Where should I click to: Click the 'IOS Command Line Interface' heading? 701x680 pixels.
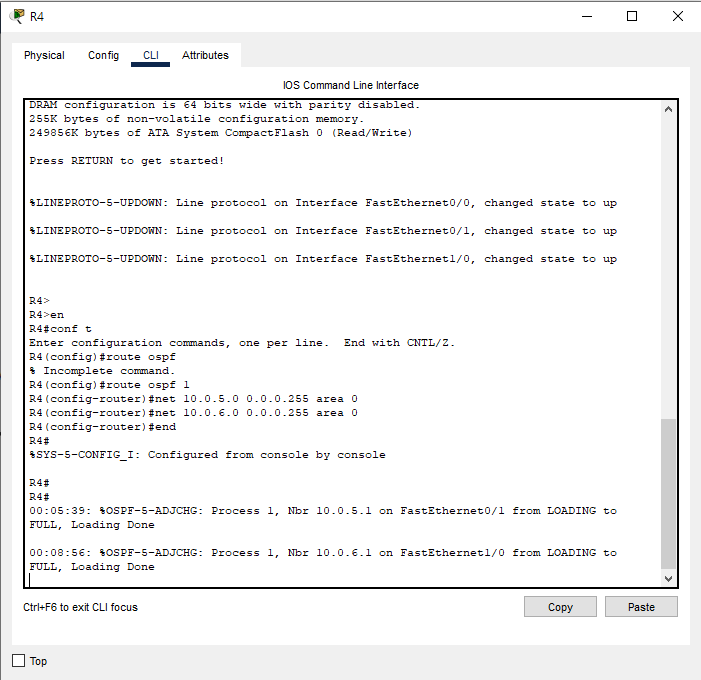pyautogui.click(x=350, y=85)
